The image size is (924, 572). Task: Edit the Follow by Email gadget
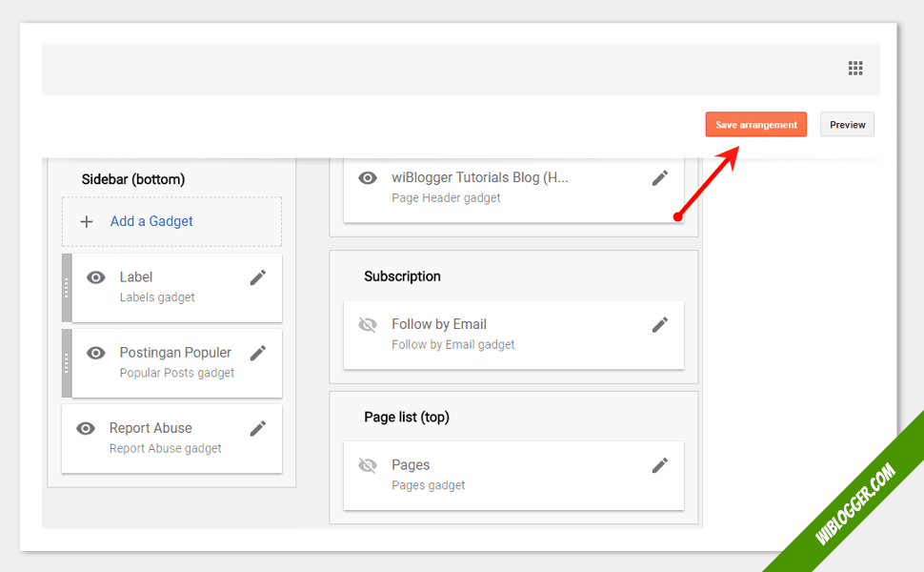pyautogui.click(x=660, y=325)
